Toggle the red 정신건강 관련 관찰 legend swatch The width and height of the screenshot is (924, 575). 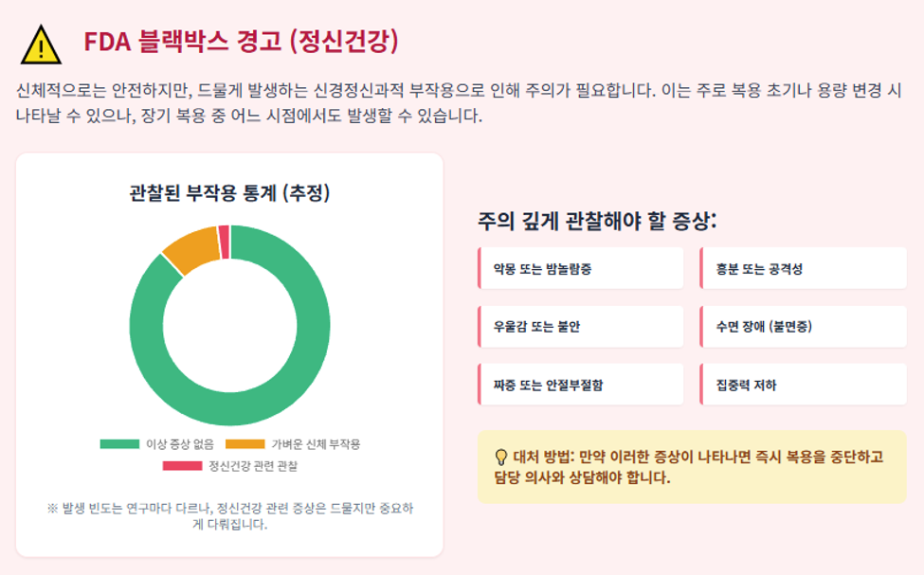pyautogui.click(x=182, y=466)
